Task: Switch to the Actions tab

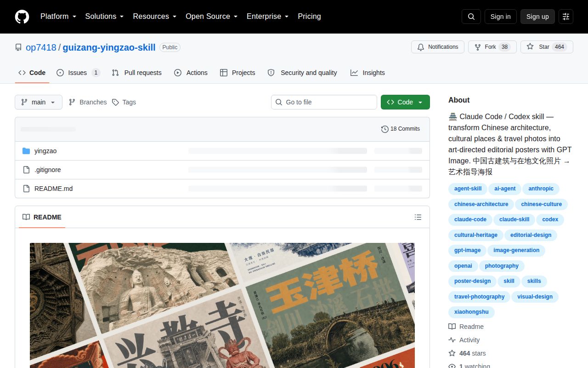Action: (191, 73)
